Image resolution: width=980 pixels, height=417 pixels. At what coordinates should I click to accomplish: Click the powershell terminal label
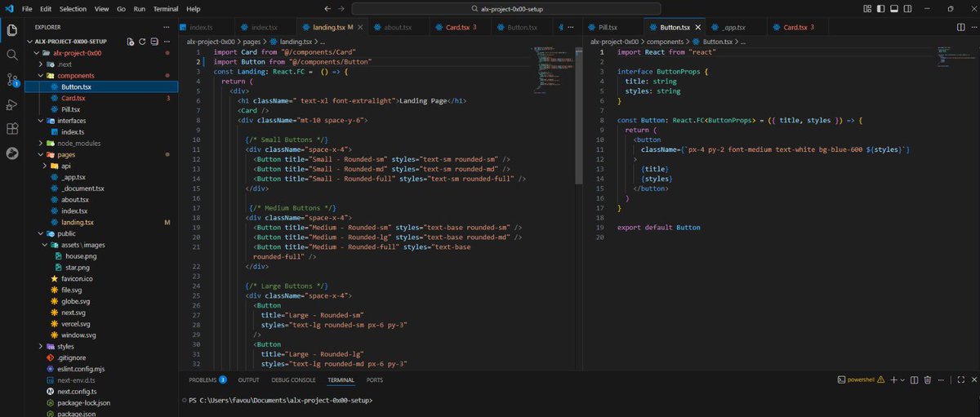coord(861,379)
